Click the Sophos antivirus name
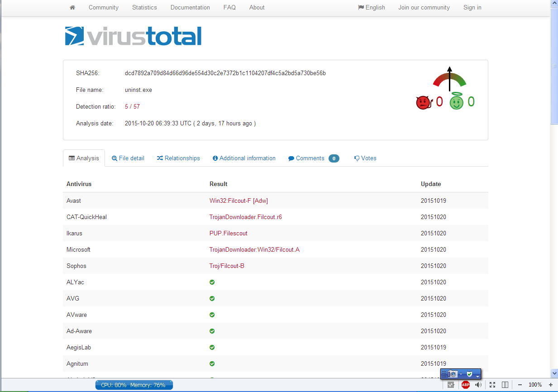The width and height of the screenshot is (558, 392). click(76, 266)
